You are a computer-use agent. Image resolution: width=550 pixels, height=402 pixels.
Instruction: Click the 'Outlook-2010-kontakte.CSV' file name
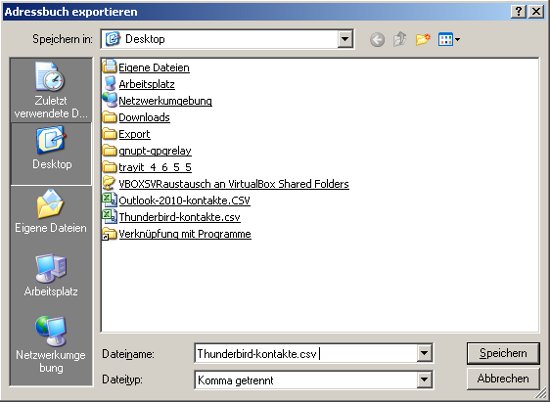click(185, 200)
